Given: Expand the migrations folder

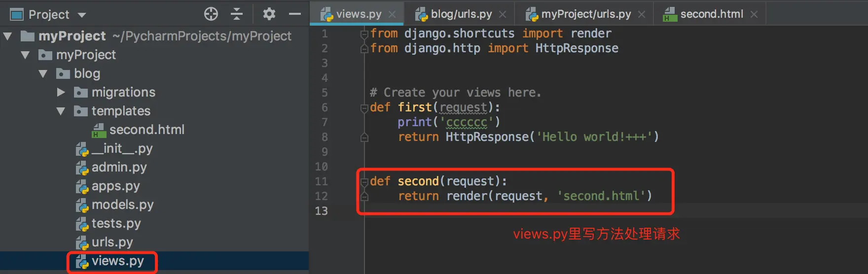Looking at the screenshot, I should pyautogui.click(x=61, y=92).
